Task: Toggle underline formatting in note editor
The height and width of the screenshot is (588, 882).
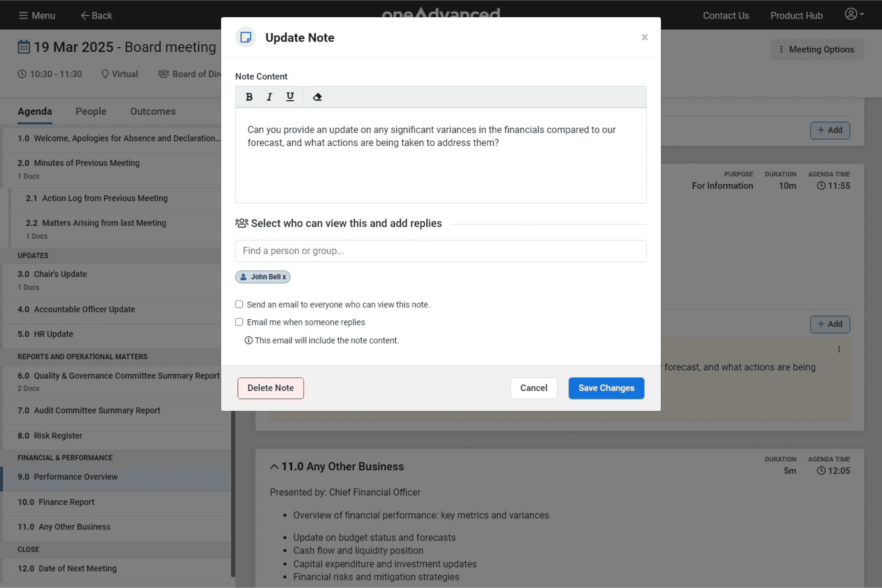Action: pyautogui.click(x=290, y=97)
